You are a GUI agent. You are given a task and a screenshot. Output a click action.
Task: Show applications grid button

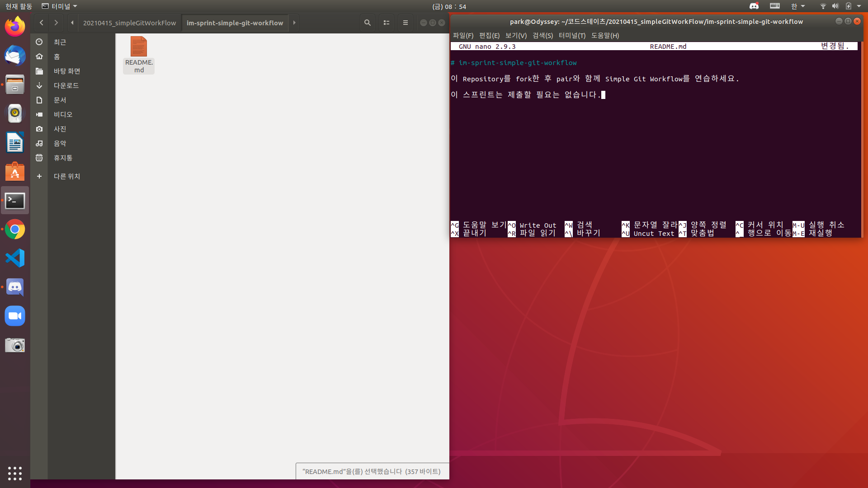tap(15, 473)
